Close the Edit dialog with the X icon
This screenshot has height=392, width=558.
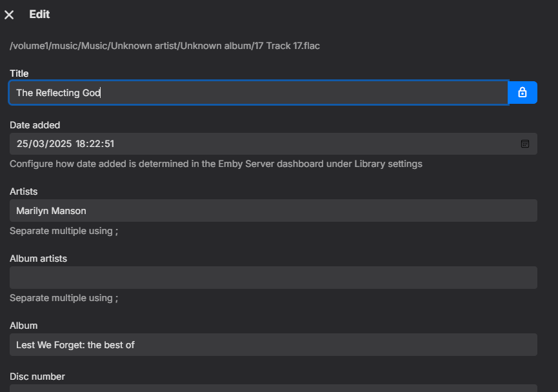coord(9,15)
